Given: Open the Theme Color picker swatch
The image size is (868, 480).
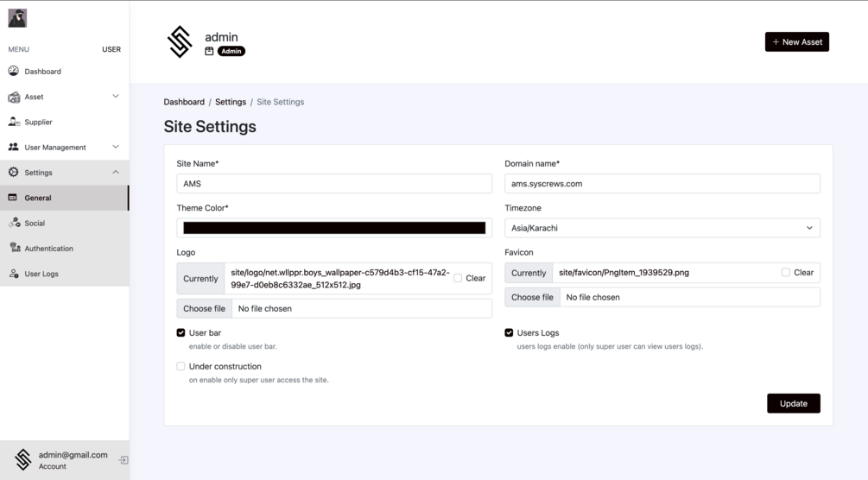Looking at the screenshot, I should 334,228.
